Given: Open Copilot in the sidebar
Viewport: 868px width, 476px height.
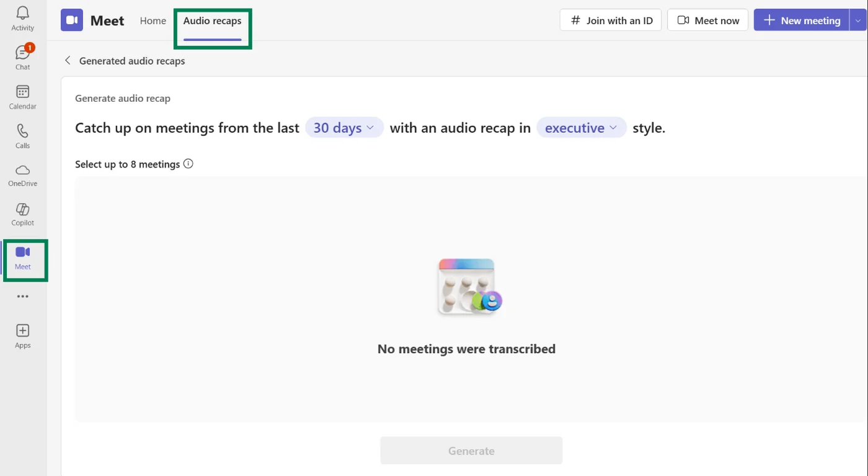Looking at the screenshot, I should click(22, 215).
